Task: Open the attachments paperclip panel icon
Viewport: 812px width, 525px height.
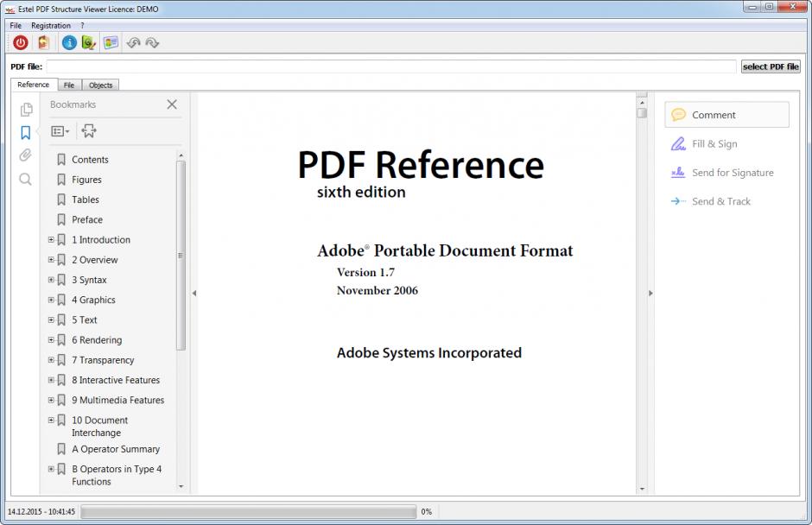Action: [26, 155]
